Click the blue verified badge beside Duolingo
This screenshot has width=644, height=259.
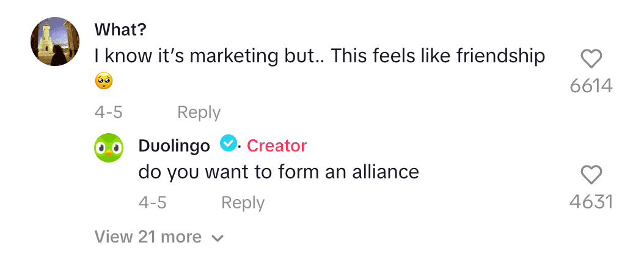coord(228,144)
